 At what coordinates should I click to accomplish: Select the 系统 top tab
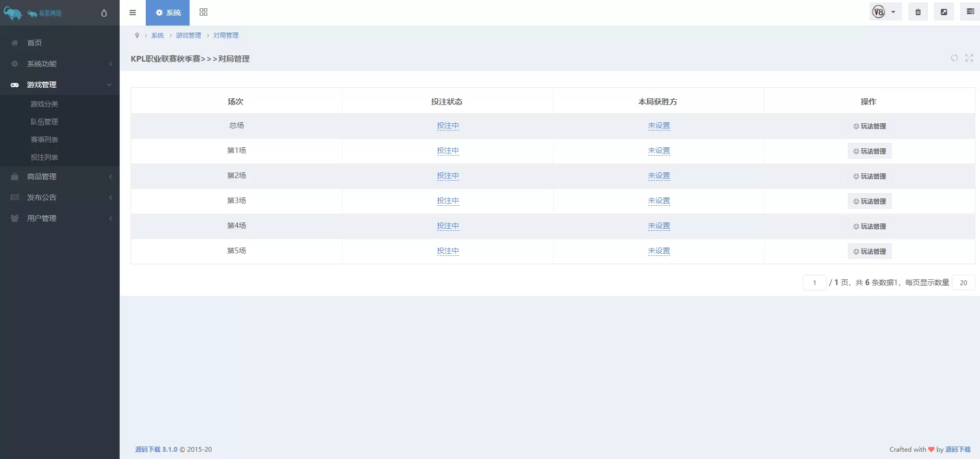click(168, 13)
